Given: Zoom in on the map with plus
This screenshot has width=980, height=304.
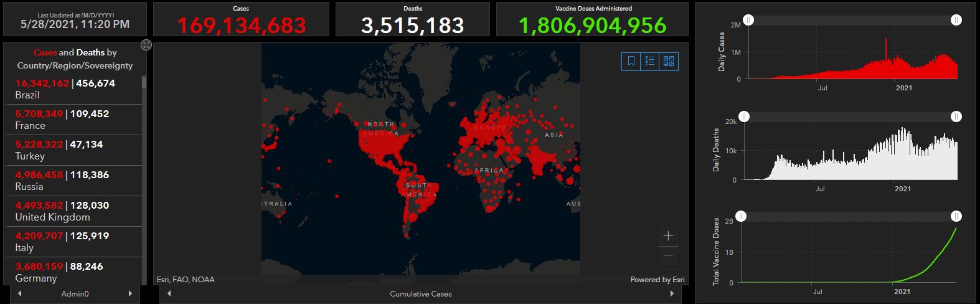Looking at the screenshot, I should point(668,236).
